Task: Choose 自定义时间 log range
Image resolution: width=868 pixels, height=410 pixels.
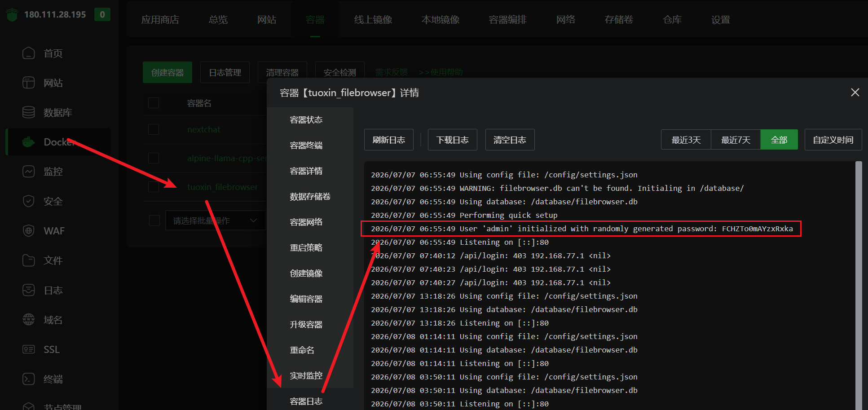Action: [x=833, y=140]
